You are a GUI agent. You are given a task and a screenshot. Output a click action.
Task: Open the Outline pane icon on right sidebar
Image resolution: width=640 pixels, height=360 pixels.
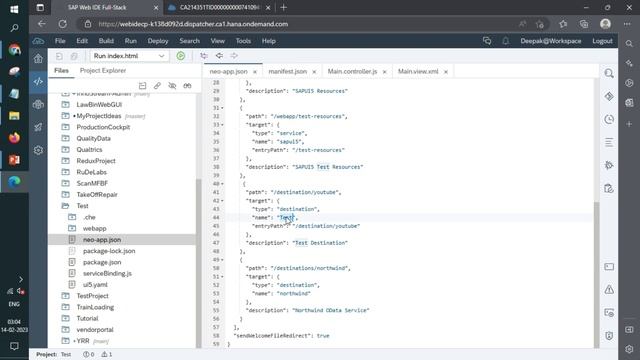(609, 142)
